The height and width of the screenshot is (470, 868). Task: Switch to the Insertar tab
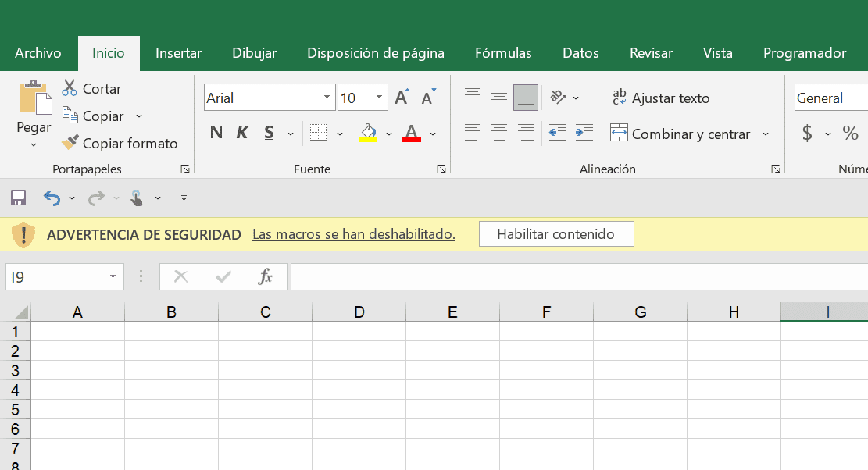click(x=178, y=53)
